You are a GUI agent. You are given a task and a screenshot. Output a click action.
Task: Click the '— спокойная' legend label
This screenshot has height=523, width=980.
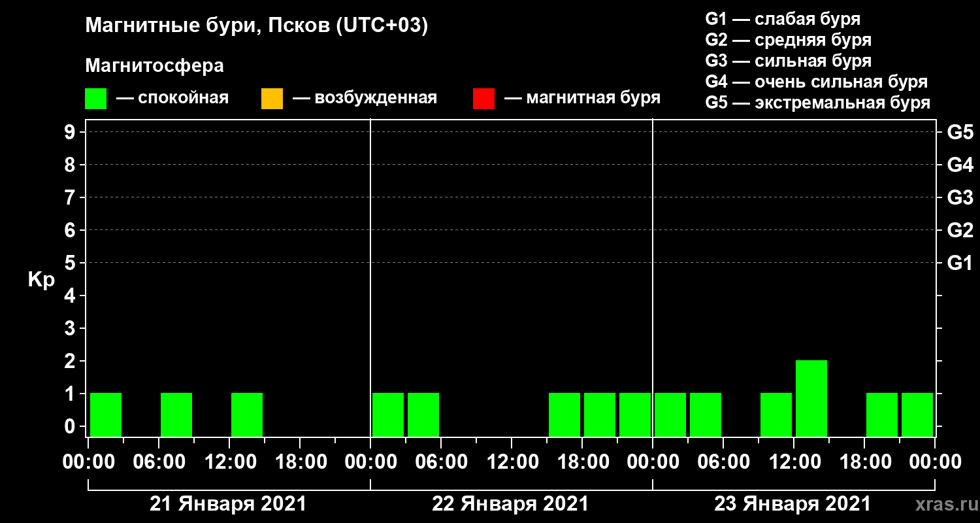coord(172,98)
